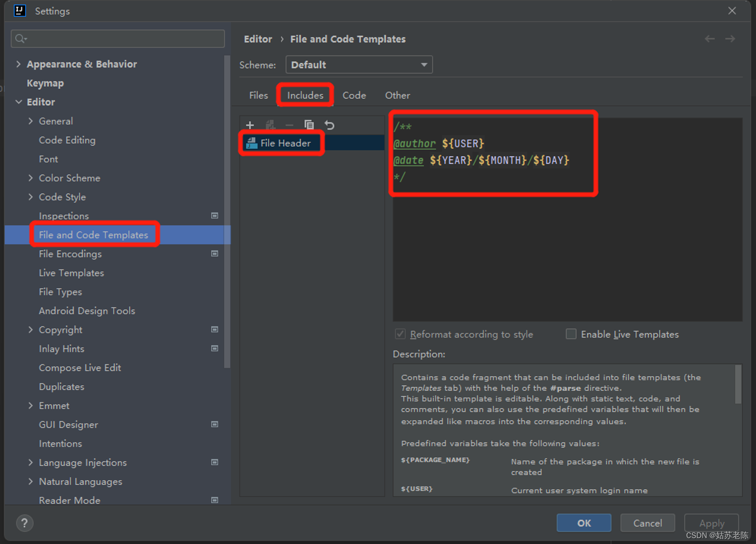756x544 pixels.
Task: Expand the Color Scheme node
Action: pos(31,178)
